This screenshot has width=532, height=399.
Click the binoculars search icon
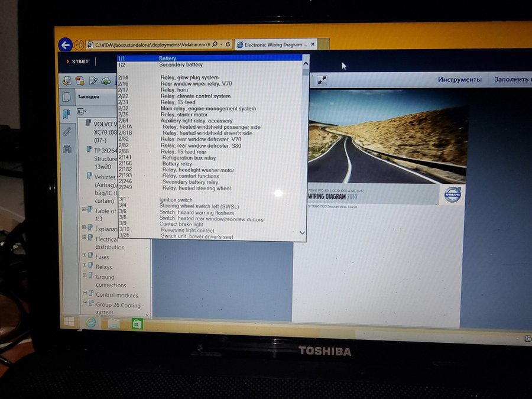point(67,149)
